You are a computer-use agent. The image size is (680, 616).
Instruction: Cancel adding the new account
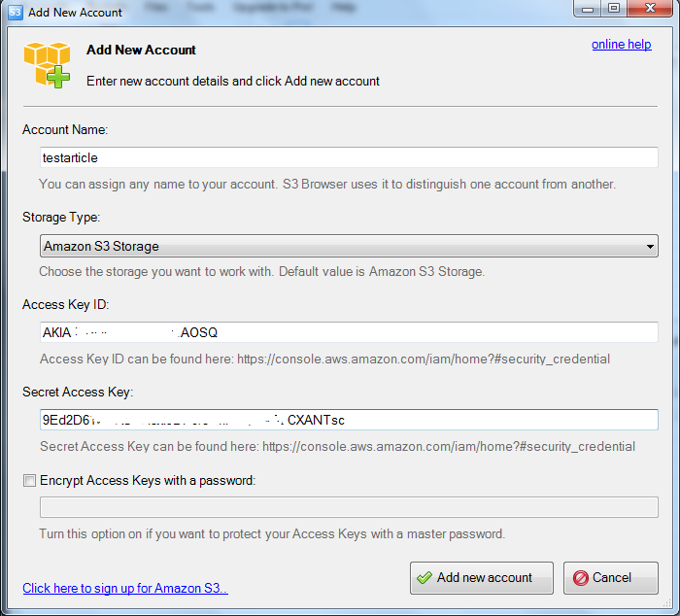(611, 578)
